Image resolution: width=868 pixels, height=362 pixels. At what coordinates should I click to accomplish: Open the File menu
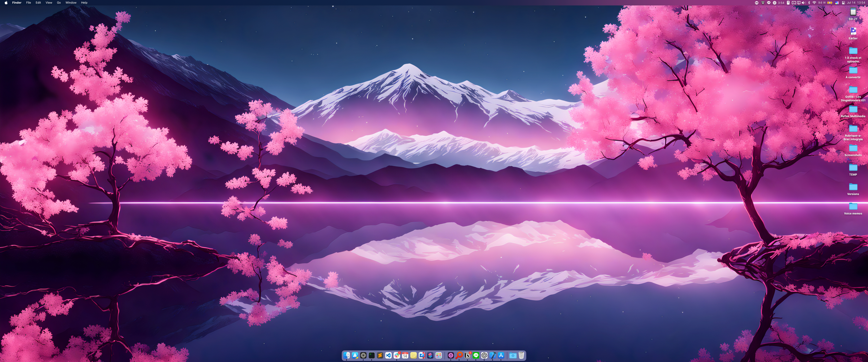(x=29, y=3)
